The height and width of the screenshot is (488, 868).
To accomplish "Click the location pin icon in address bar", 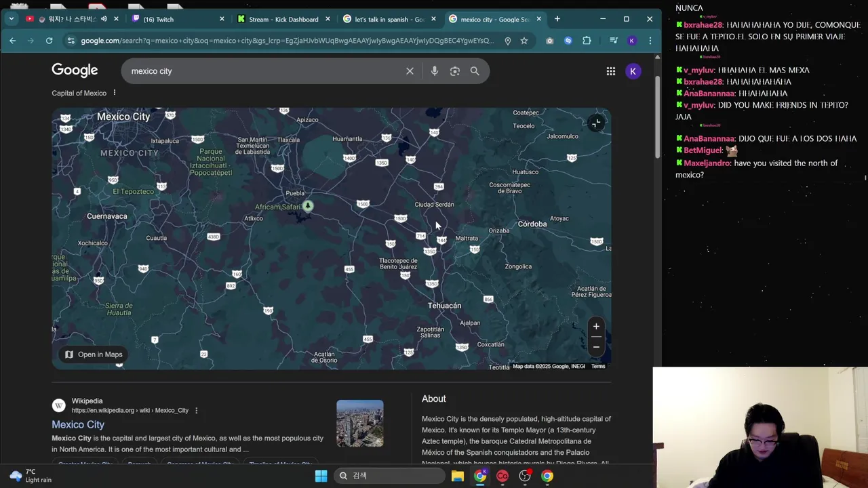I will tap(507, 41).
